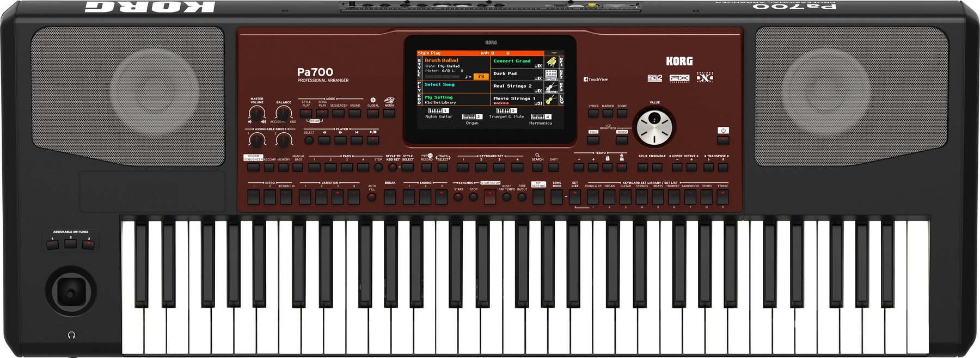Toggle the metronome button
This screenshot has height=358, width=980.
point(622,168)
